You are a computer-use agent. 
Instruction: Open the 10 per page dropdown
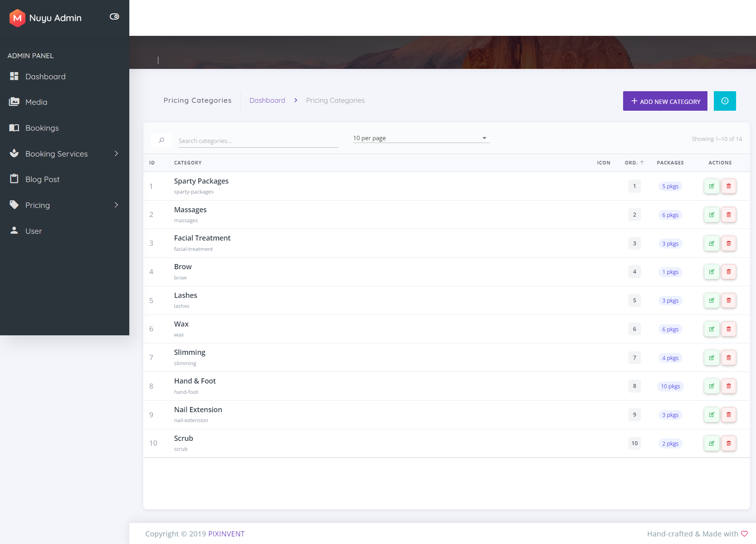[x=421, y=138]
